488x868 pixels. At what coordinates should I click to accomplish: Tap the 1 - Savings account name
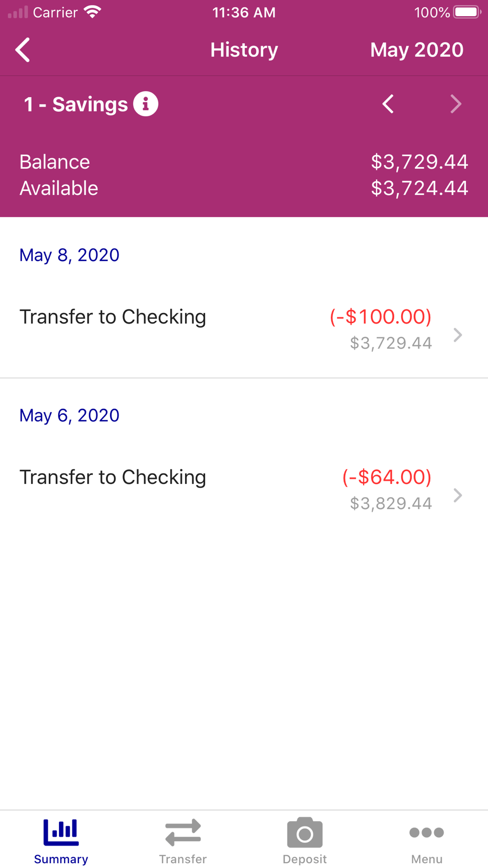click(76, 104)
